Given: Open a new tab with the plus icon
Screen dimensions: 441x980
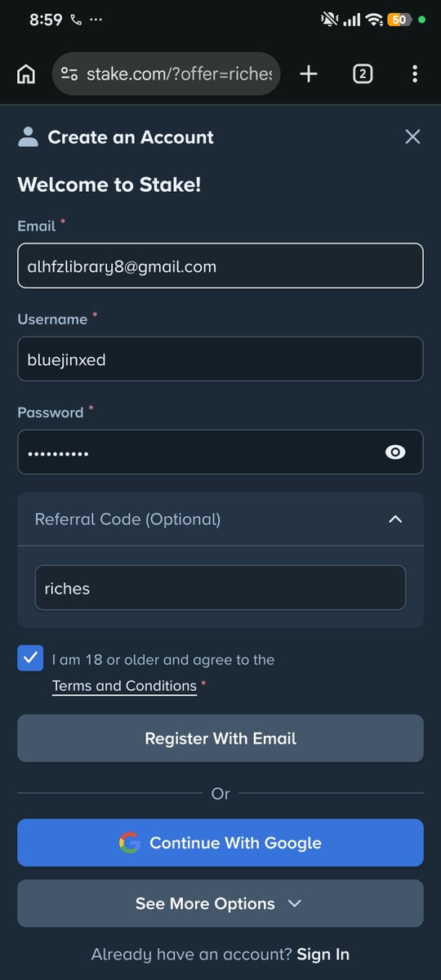Looking at the screenshot, I should pyautogui.click(x=309, y=74).
